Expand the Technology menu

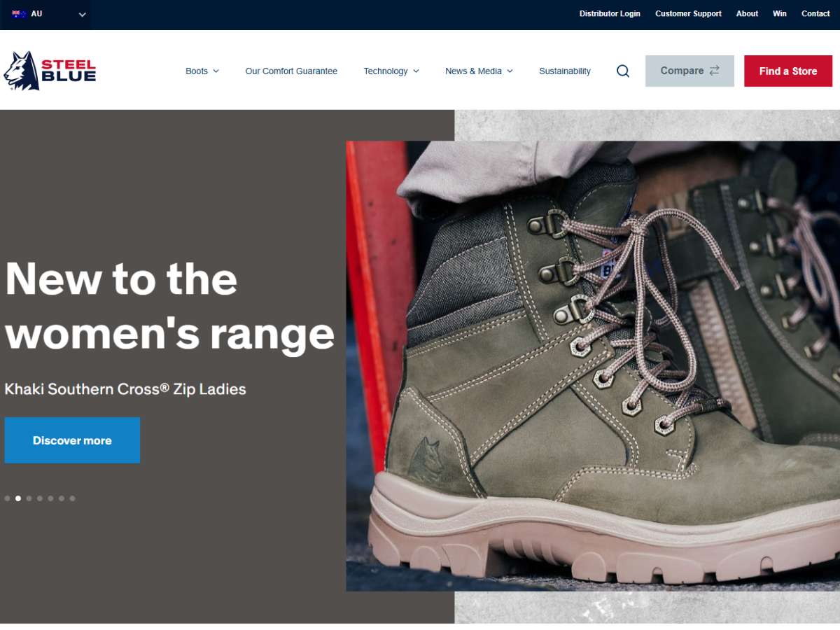point(391,71)
